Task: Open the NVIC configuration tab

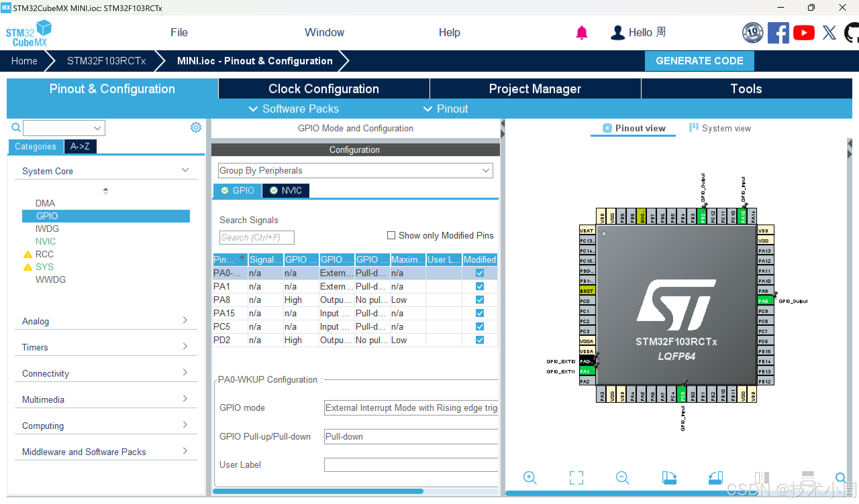Action: pyautogui.click(x=286, y=190)
